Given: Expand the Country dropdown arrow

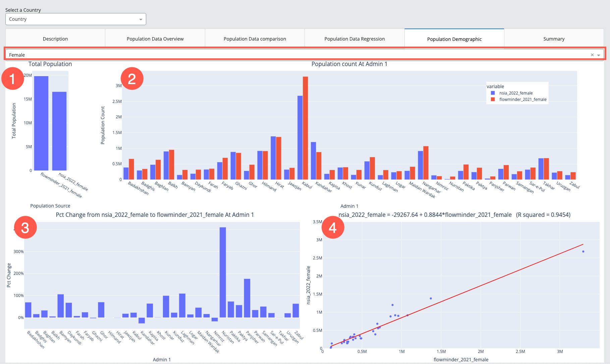Looking at the screenshot, I should point(141,19).
